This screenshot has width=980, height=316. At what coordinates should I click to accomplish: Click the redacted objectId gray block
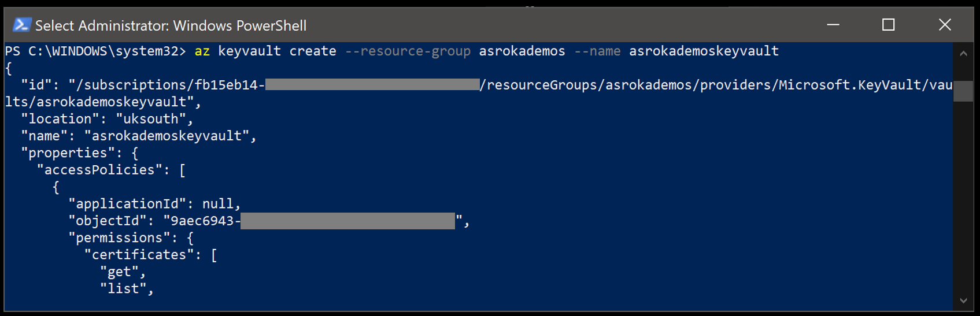(347, 221)
